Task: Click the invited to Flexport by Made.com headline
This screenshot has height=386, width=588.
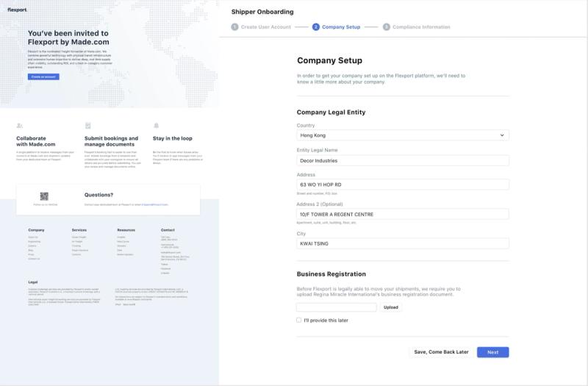Action: point(68,37)
